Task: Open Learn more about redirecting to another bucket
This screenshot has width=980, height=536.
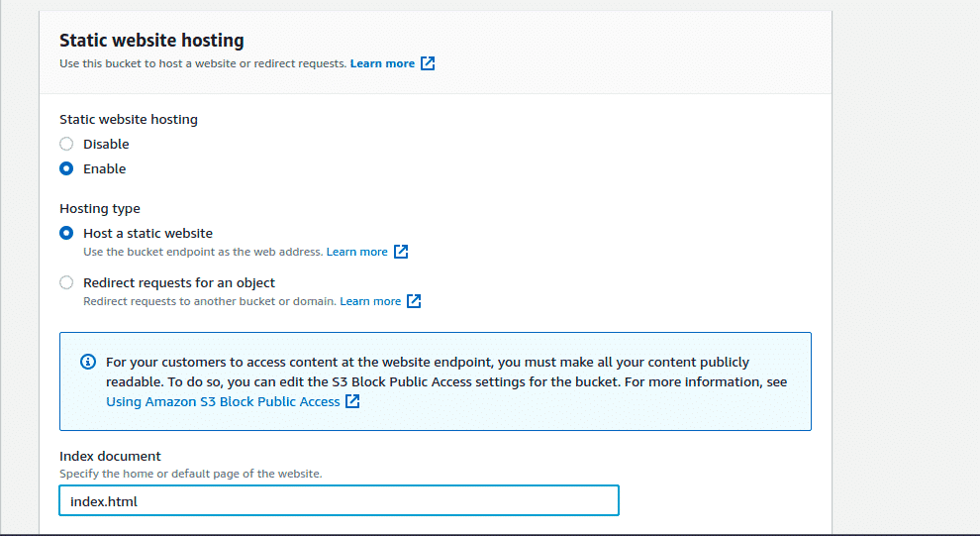Action: tap(370, 301)
